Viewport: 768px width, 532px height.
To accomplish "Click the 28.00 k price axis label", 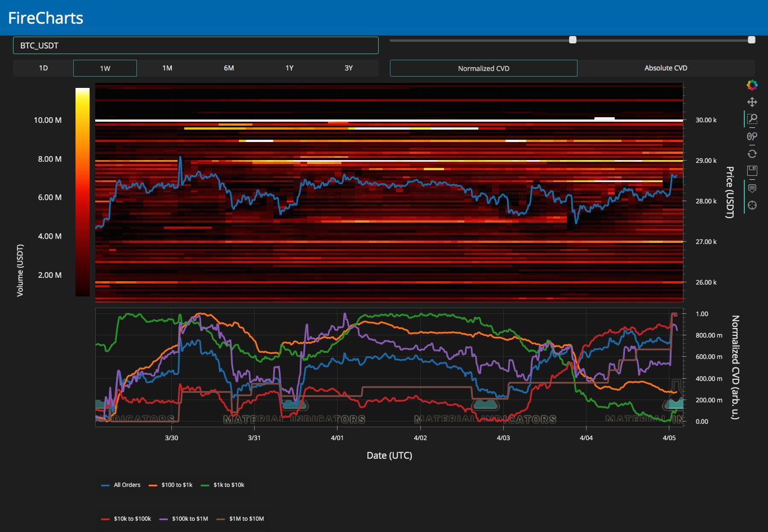I will point(706,201).
